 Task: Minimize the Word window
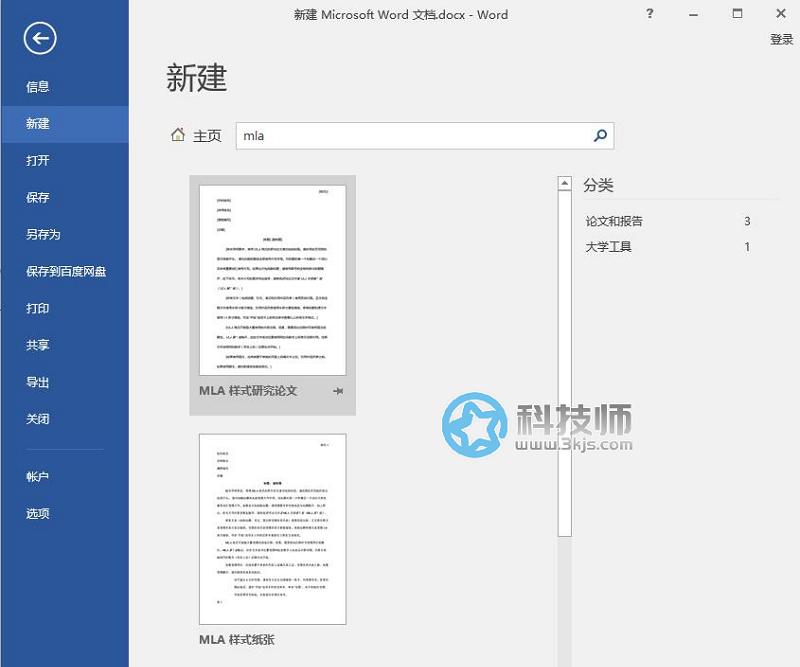point(693,14)
